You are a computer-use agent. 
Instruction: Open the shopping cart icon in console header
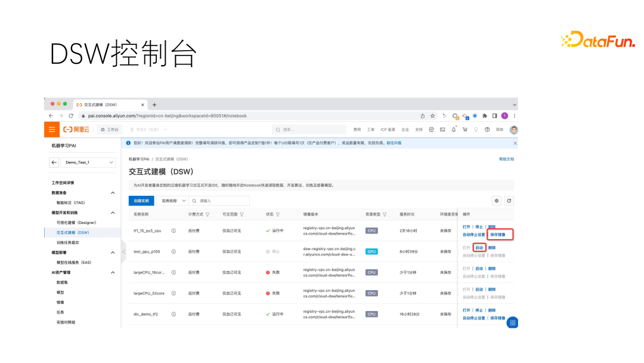pyautogui.click(x=465, y=130)
